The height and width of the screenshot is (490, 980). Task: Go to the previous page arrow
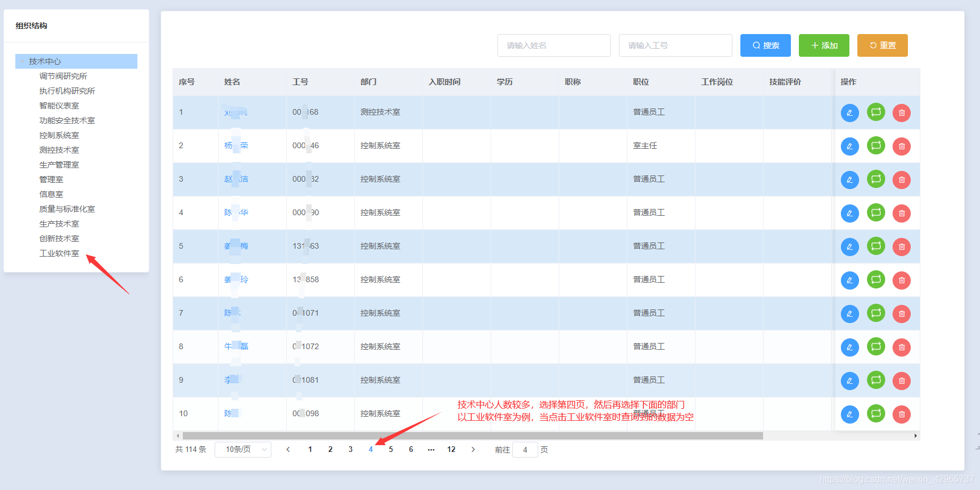[288, 450]
